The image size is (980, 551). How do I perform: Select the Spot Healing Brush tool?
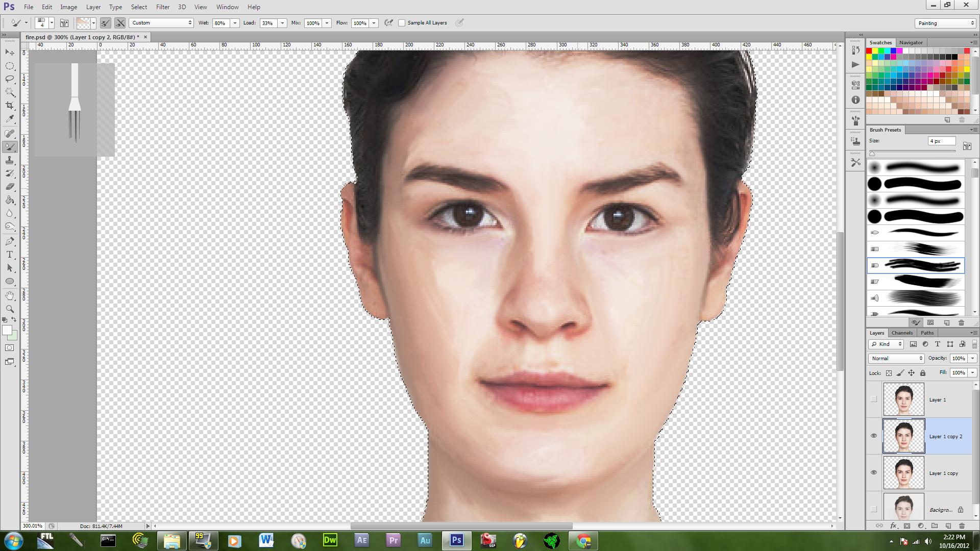tap(10, 134)
